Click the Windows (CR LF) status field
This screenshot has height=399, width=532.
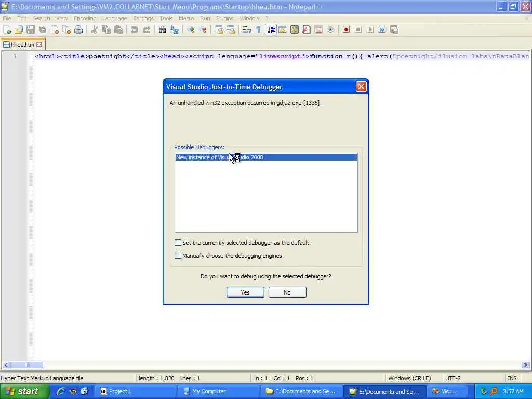[x=409, y=378]
